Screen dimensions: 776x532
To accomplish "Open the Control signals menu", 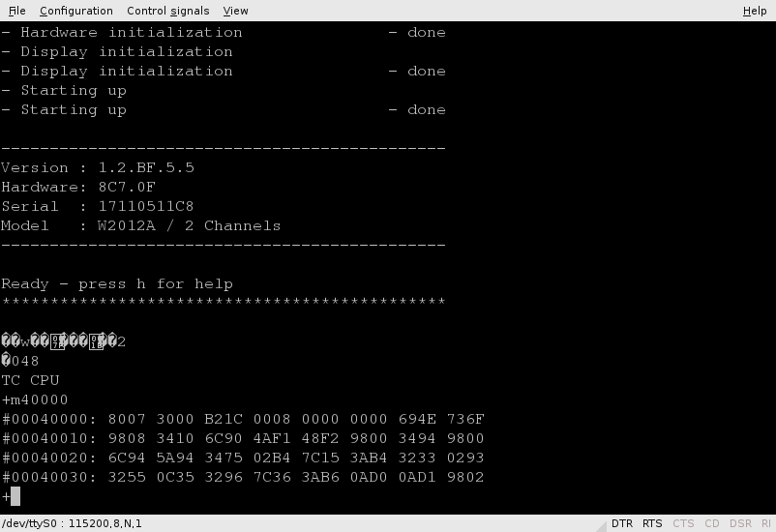I will coord(167,11).
